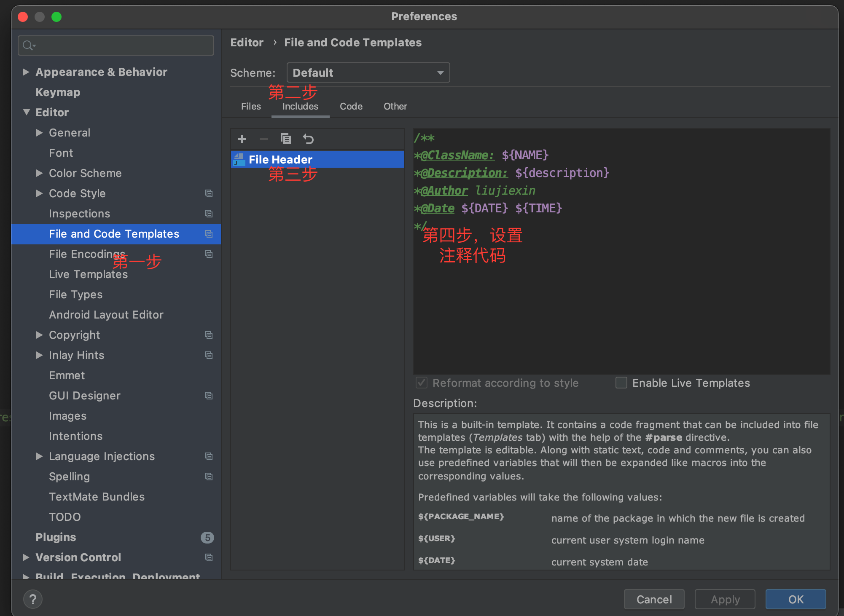Click the project-level icon next to GUI Designer
Screen dimensions: 844x616
209,396
